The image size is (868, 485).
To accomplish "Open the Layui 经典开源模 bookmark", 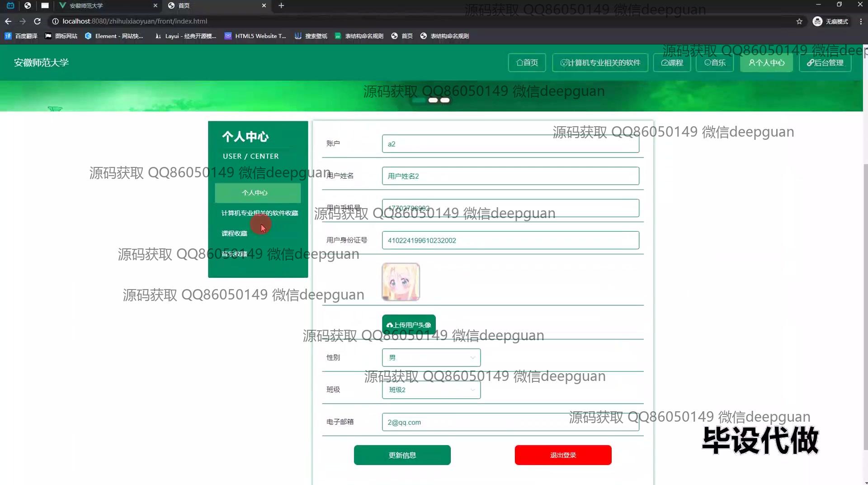I will pos(185,36).
